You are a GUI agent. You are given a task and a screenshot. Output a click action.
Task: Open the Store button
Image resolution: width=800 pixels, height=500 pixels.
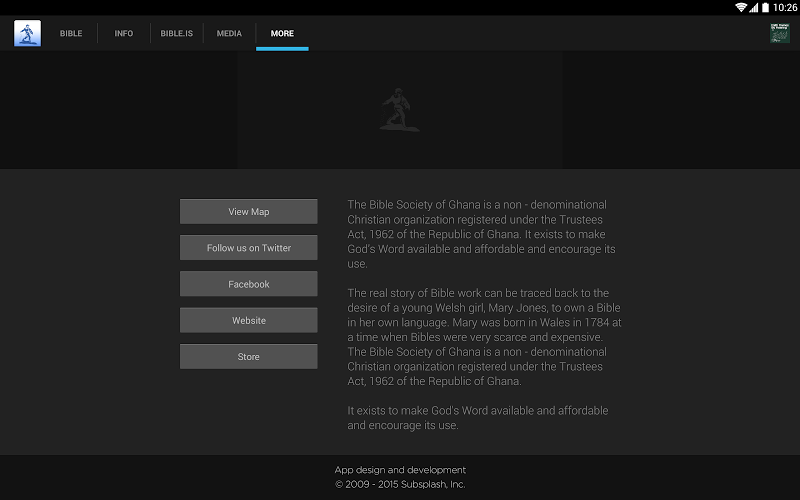click(248, 356)
